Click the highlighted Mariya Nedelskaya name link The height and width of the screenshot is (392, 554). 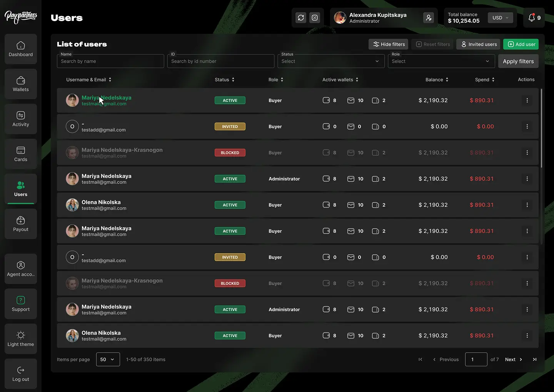107,98
